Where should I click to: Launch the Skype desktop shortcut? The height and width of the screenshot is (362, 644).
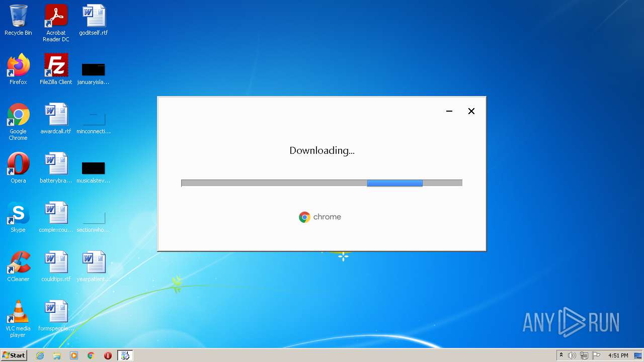18,217
